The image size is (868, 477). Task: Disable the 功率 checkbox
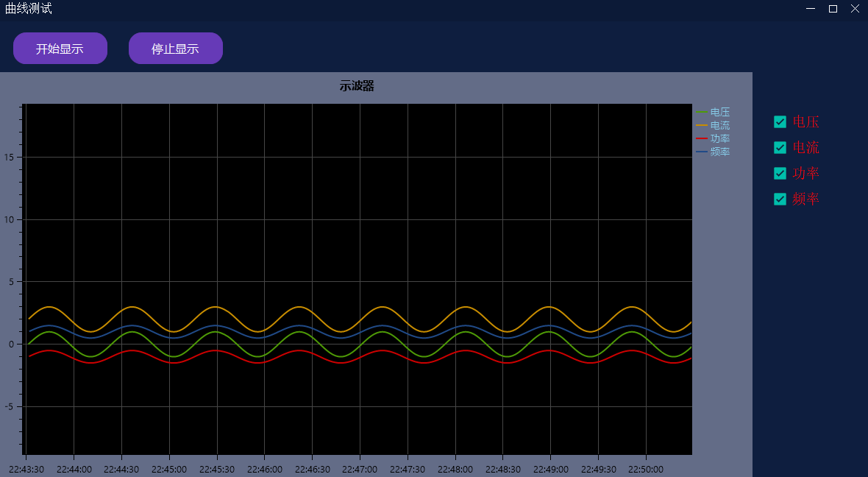pos(780,174)
